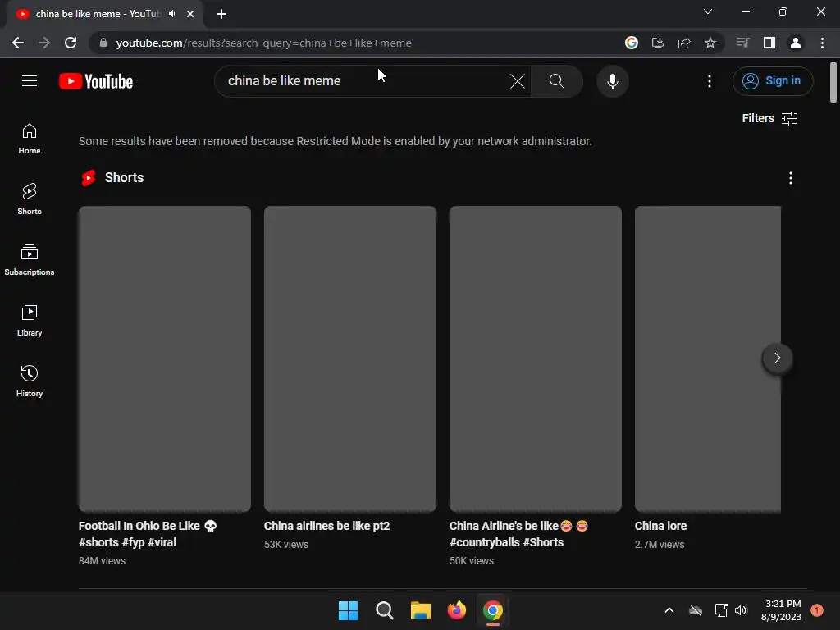Share this page icon
The height and width of the screenshot is (630, 840).
(x=684, y=43)
